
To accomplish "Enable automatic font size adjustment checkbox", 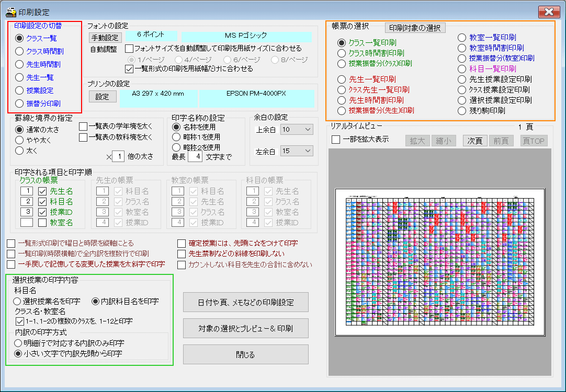I will (x=129, y=48).
